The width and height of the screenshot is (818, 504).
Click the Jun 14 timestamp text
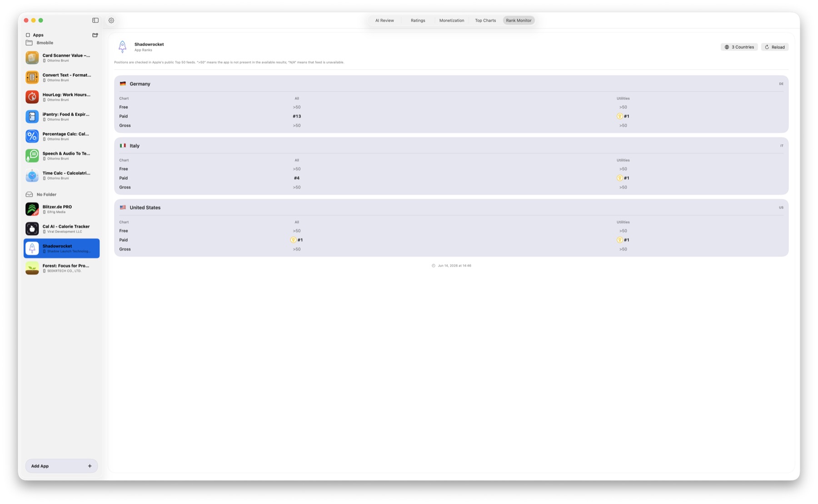tap(454, 266)
